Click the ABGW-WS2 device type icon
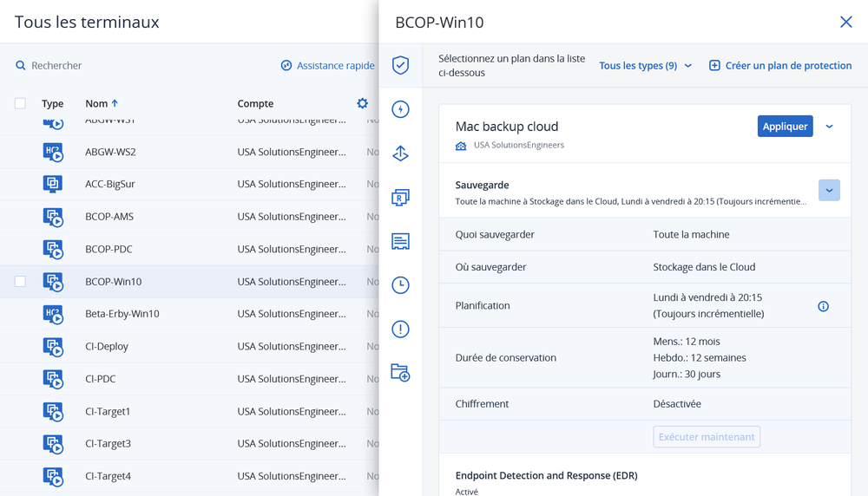The height and width of the screenshot is (496, 868). 53,152
